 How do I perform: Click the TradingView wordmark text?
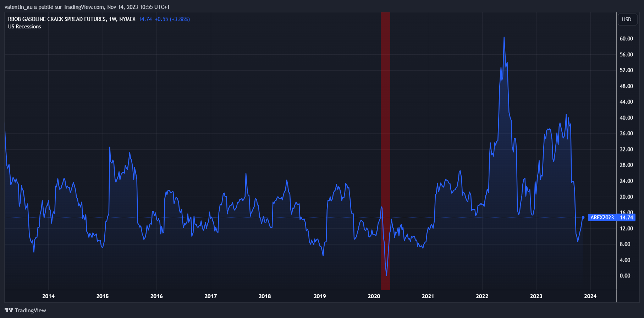pos(31,311)
